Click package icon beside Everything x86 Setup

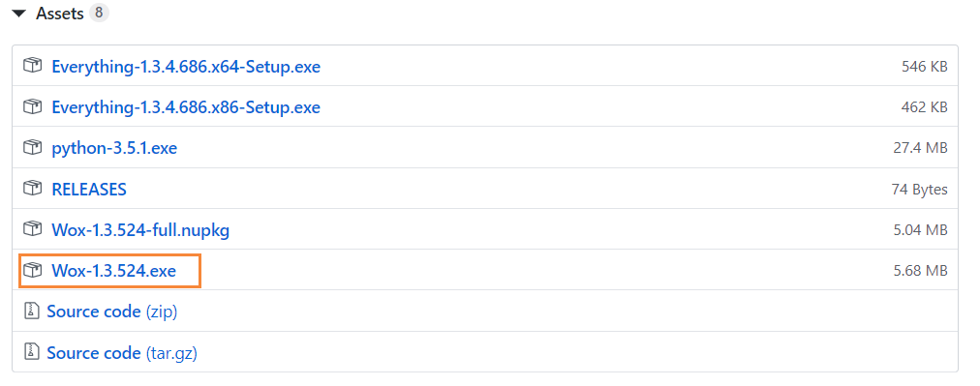click(x=33, y=106)
